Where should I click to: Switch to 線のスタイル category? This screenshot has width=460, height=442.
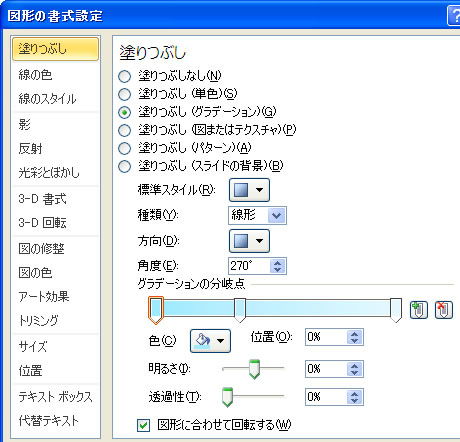[x=47, y=99]
